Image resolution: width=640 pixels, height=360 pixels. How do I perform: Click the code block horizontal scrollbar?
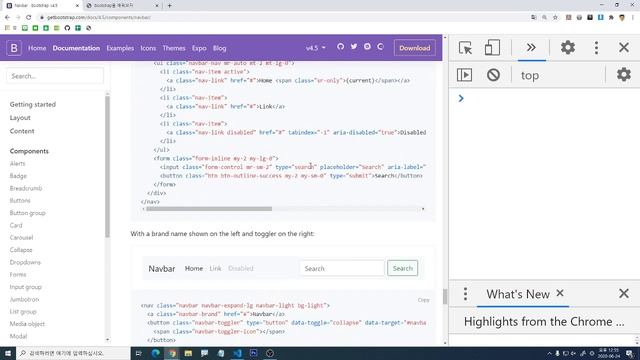click(209, 209)
